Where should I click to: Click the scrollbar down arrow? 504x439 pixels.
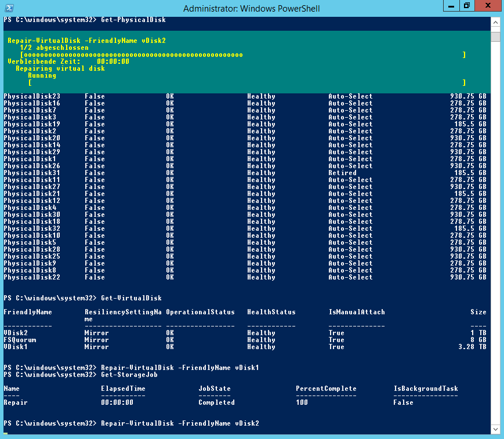pyautogui.click(x=495, y=429)
